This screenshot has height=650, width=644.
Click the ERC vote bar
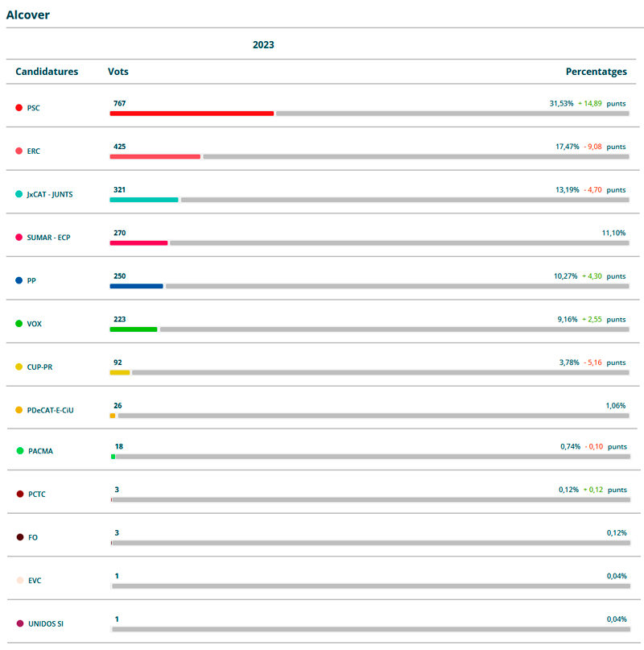155,156
